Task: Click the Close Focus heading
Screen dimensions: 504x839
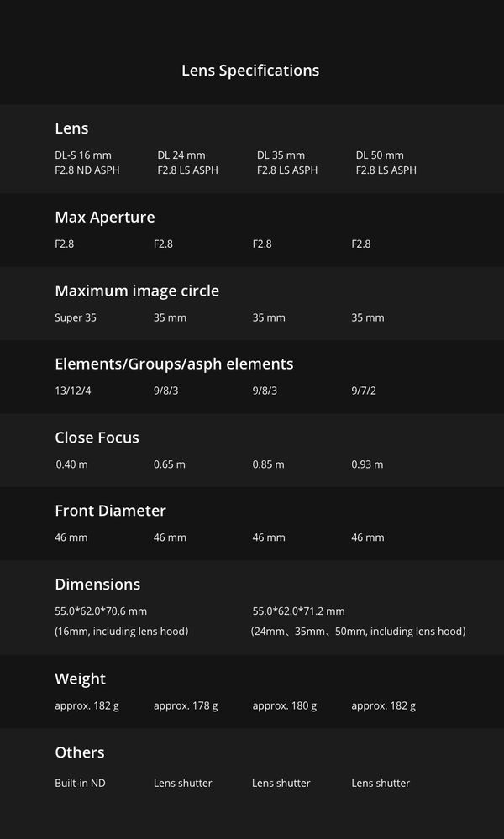Action: (x=97, y=438)
